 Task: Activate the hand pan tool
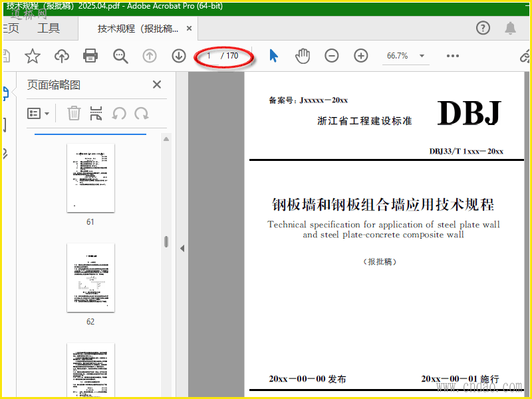303,56
